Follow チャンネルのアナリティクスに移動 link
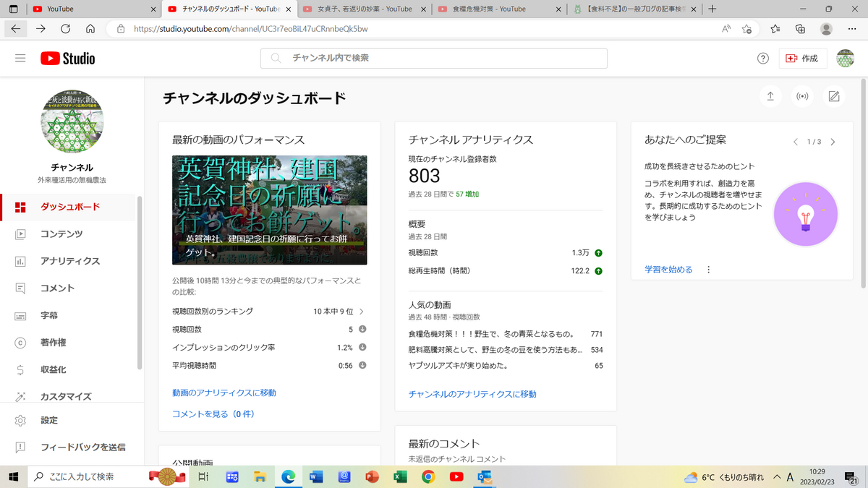Image resolution: width=868 pixels, height=488 pixels. (x=472, y=394)
